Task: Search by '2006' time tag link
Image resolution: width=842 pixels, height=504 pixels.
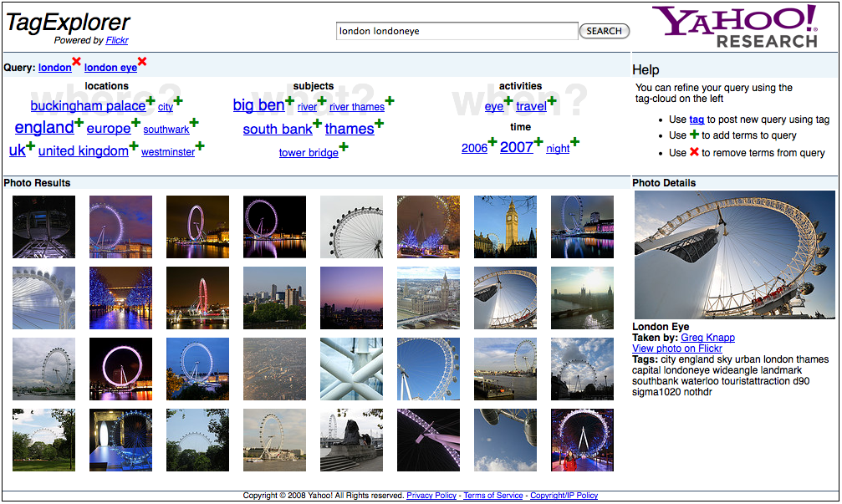Action: point(474,148)
